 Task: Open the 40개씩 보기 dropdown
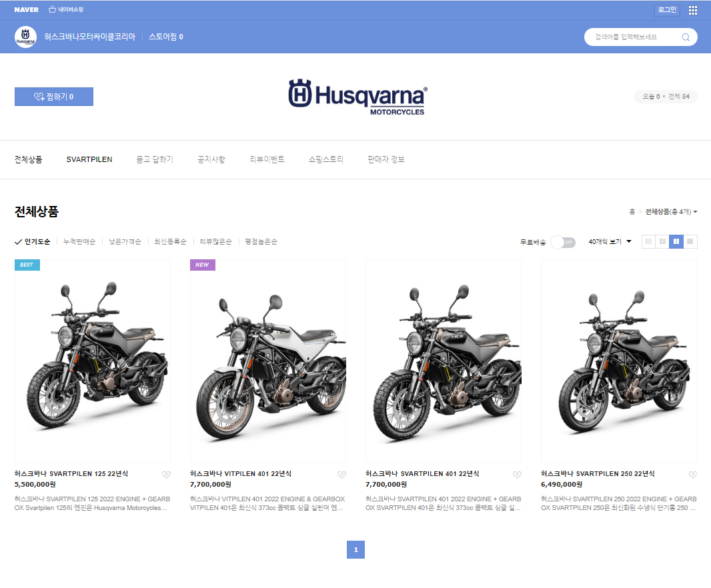click(x=610, y=241)
